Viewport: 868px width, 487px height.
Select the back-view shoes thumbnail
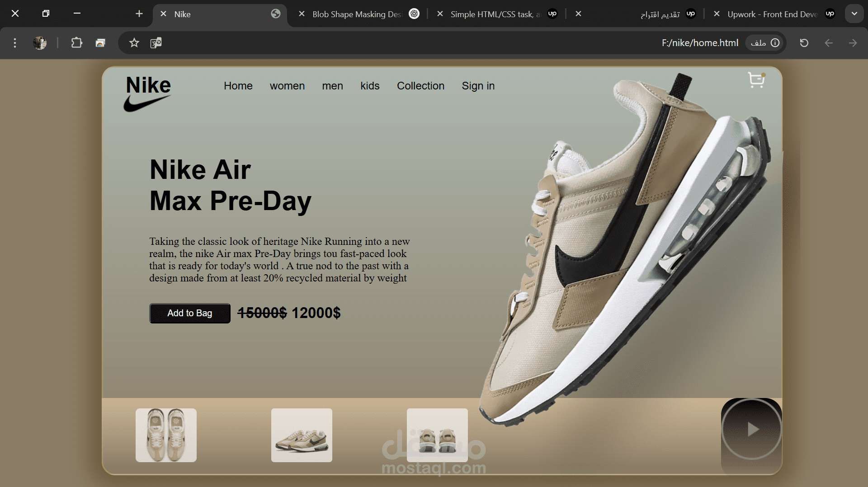pyautogui.click(x=437, y=435)
